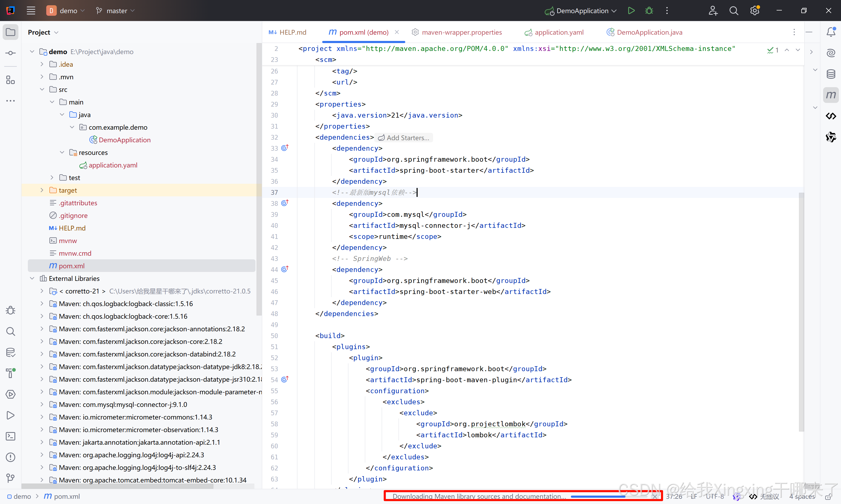
Task: Click the Debug bug icon in toolbar
Action: tap(649, 11)
